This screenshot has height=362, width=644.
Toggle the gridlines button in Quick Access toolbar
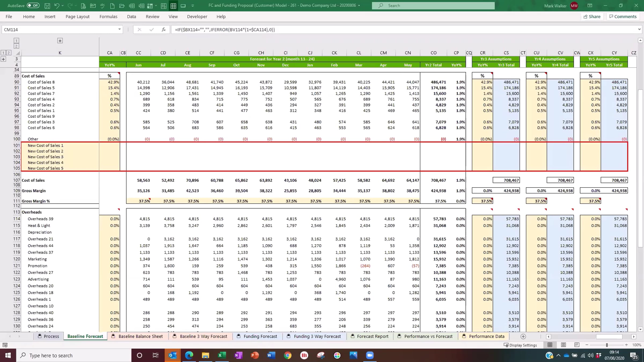pyautogui.click(x=173, y=6)
